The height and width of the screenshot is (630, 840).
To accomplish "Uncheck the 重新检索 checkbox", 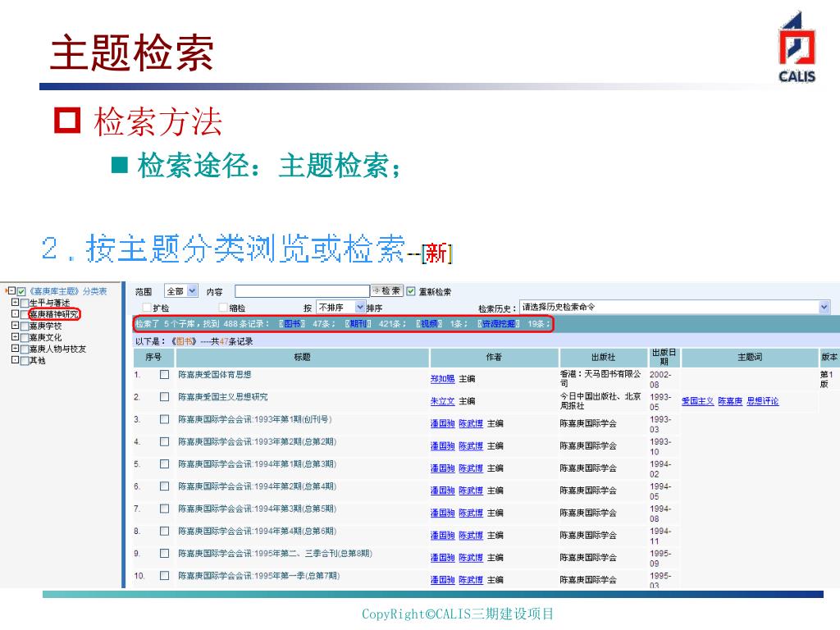I will click(411, 291).
